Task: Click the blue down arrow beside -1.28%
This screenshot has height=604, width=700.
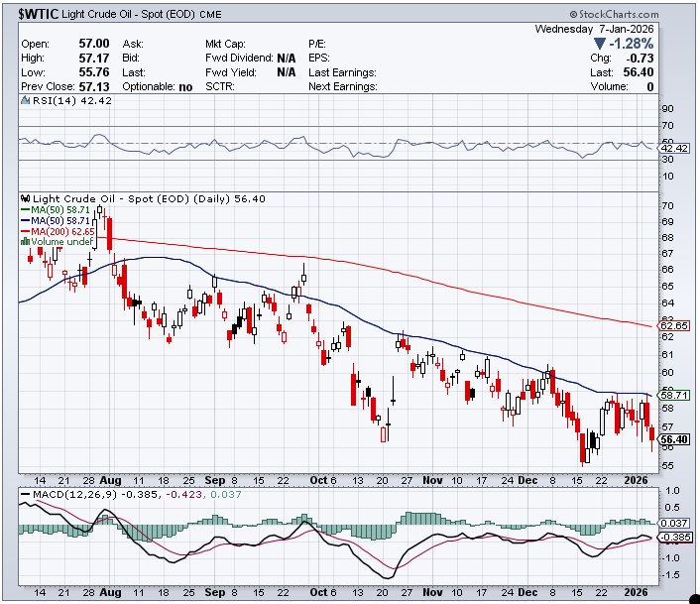Action: (600, 44)
